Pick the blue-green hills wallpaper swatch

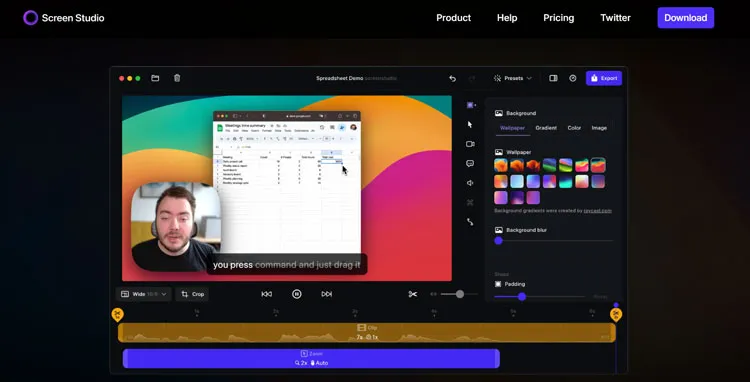pos(550,165)
